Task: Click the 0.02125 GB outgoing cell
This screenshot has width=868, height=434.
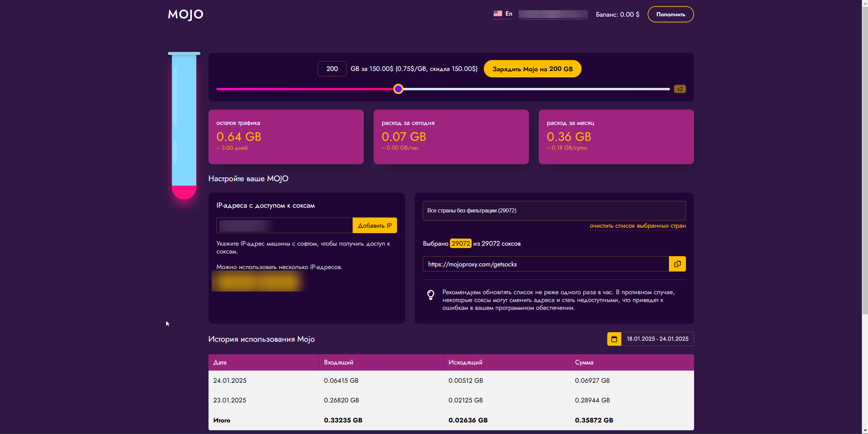Action: click(x=466, y=400)
